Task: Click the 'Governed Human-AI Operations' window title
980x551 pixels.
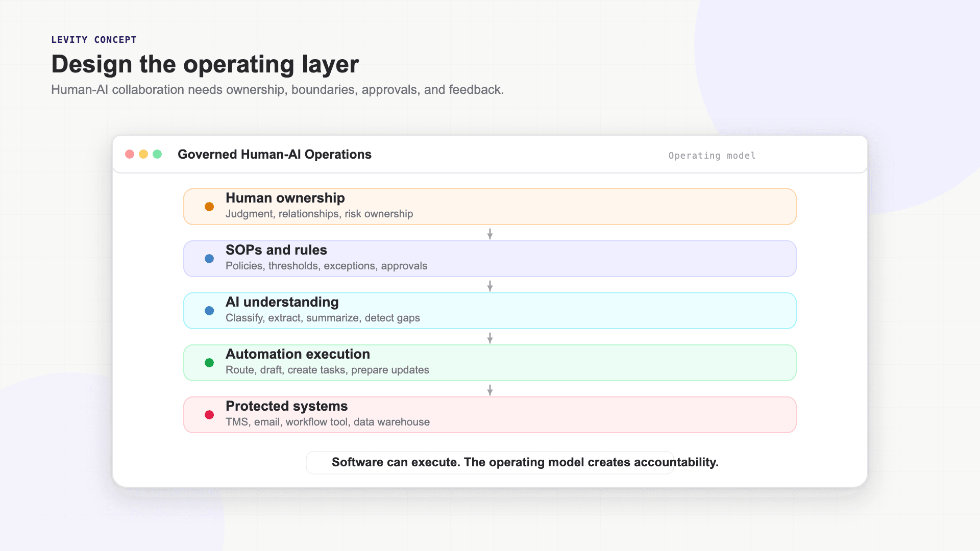Action: 275,155
